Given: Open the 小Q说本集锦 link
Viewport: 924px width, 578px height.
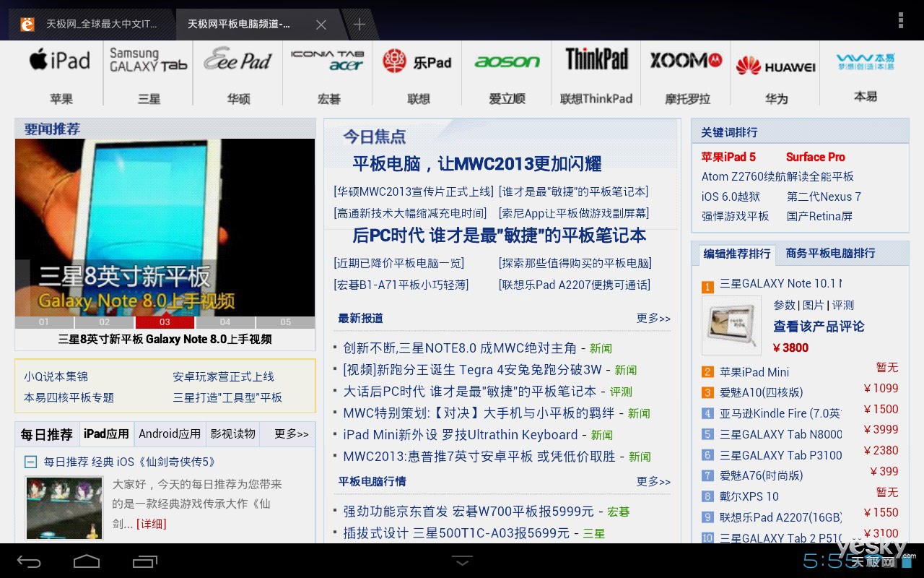Looking at the screenshot, I should 56,376.
